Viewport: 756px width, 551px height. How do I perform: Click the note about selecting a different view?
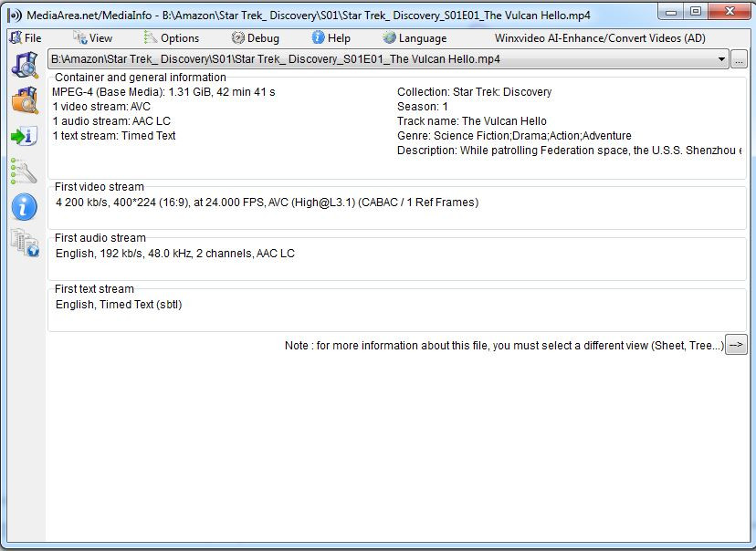[x=504, y=346]
